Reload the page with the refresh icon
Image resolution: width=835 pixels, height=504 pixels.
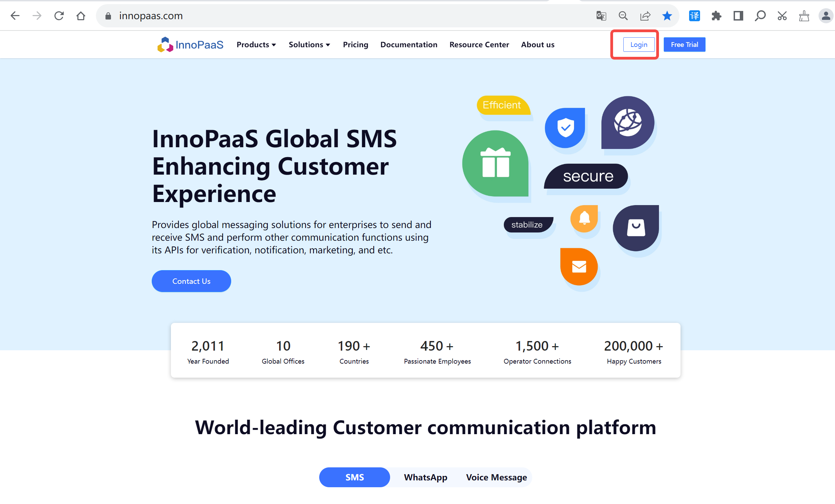pos(59,16)
